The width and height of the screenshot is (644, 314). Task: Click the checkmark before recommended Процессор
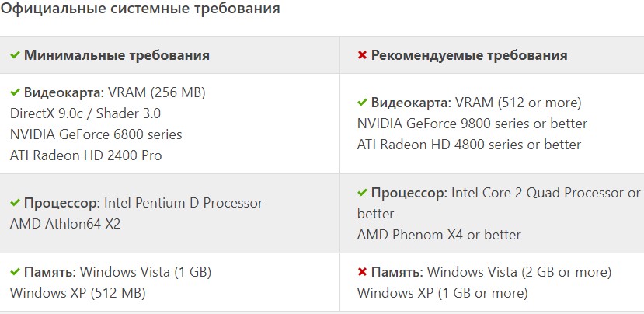coord(362,192)
